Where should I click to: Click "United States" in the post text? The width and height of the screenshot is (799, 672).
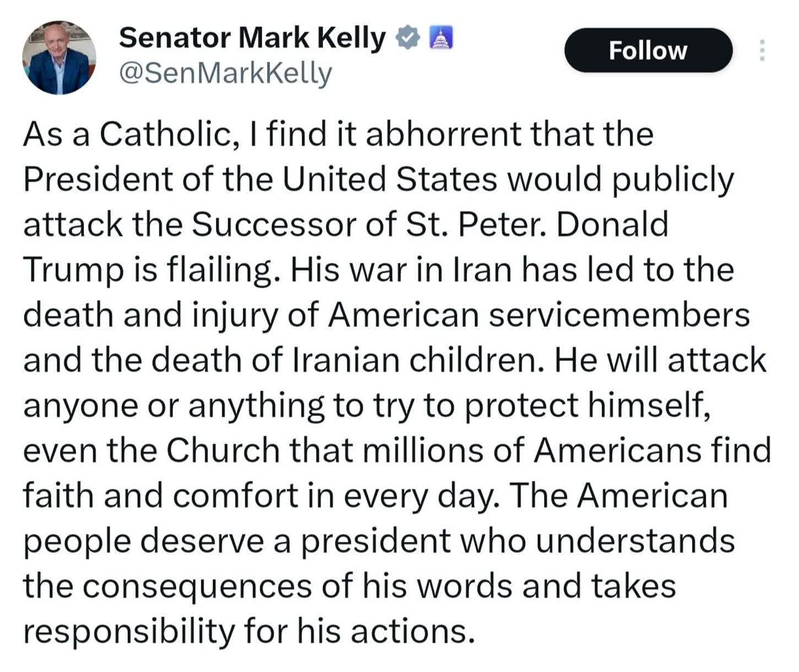click(x=389, y=180)
